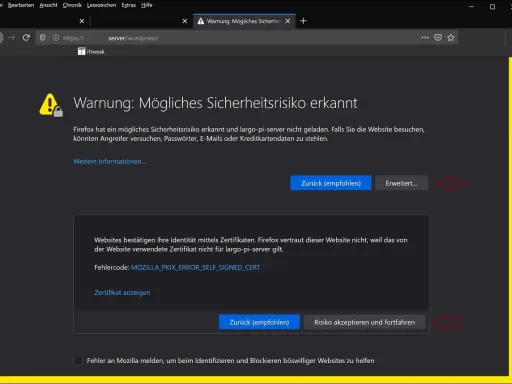Close the second browser tab
The width and height of the screenshot is (512, 384).
click(185, 21)
